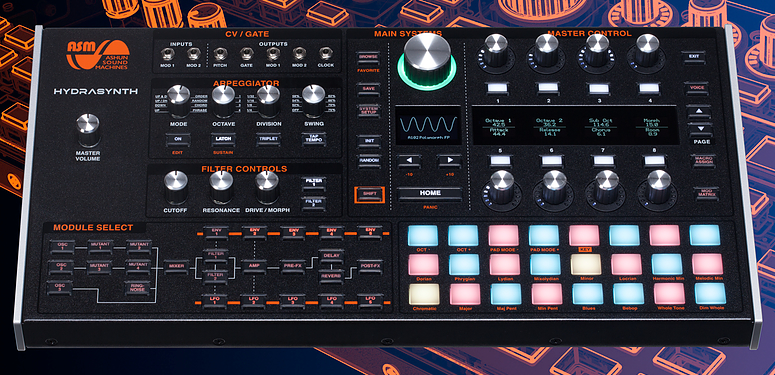Screen dimensions: 775x375
Task: Click the INIT button
Action: (369, 141)
